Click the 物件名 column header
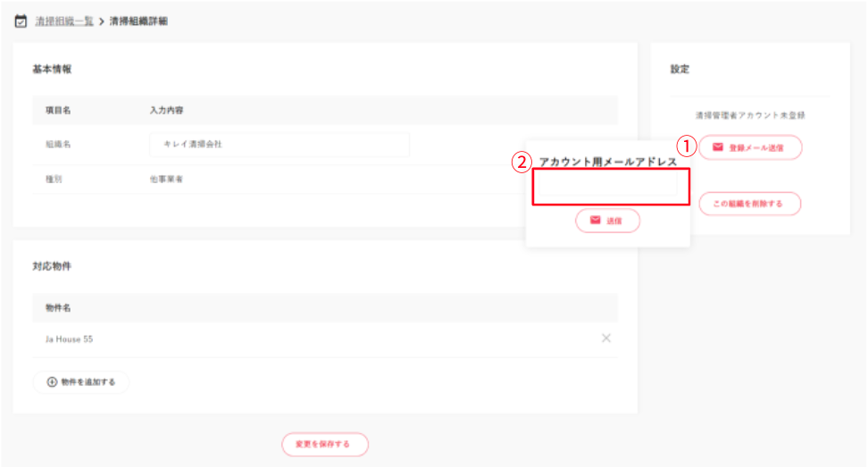The image size is (868, 467). click(x=58, y=307)
